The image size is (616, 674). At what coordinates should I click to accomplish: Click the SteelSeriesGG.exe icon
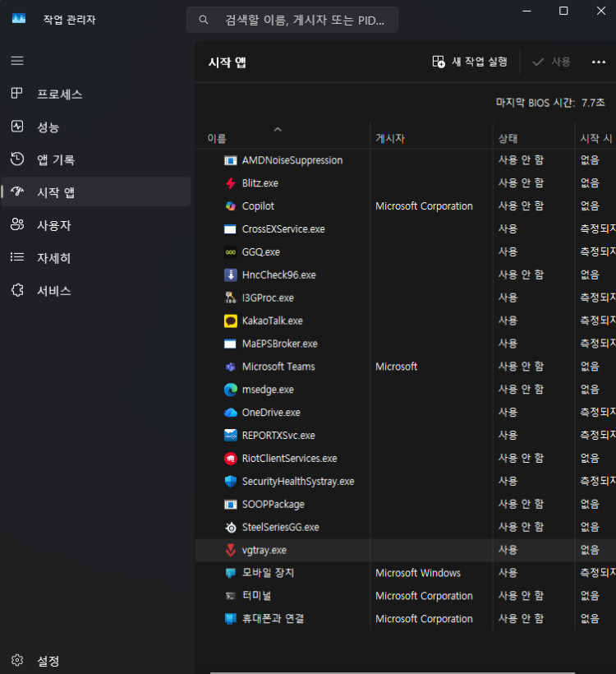tap(230, 527)
